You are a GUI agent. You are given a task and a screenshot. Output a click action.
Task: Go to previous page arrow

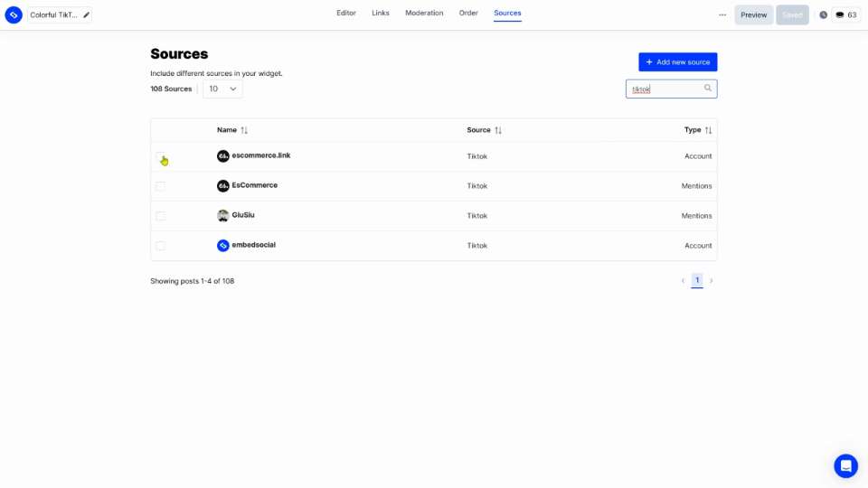tap(684, 281)
